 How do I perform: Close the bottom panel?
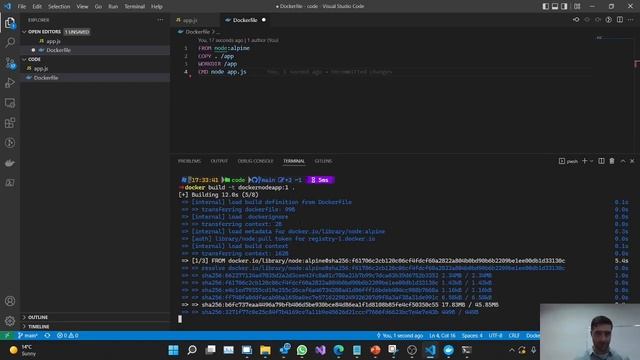[x=632, y=161]
